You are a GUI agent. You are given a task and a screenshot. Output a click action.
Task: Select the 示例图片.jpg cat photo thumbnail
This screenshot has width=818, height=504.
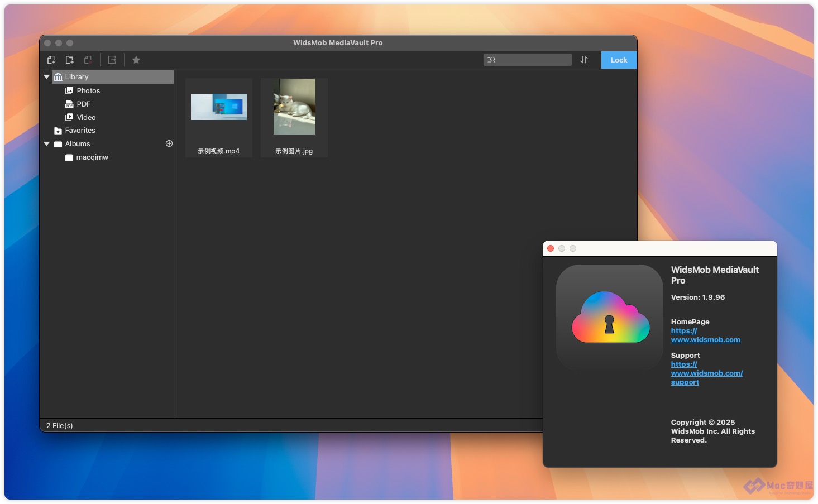294,107
